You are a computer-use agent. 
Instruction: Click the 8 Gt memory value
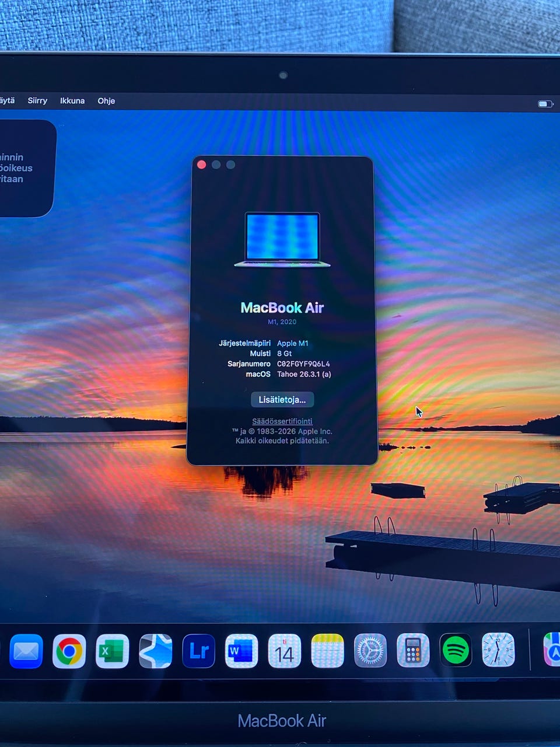[x=285, y=354]
